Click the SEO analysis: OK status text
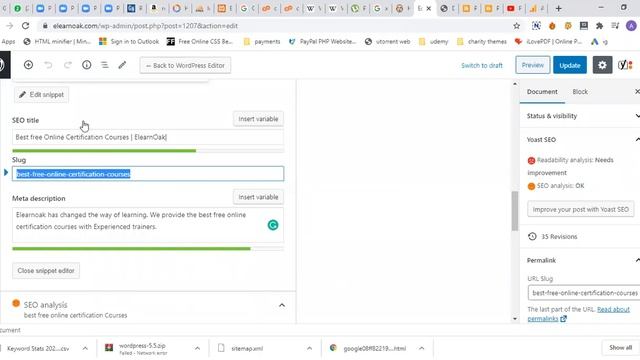The height and width of the screenshot is (360, 640). point(560,186)
